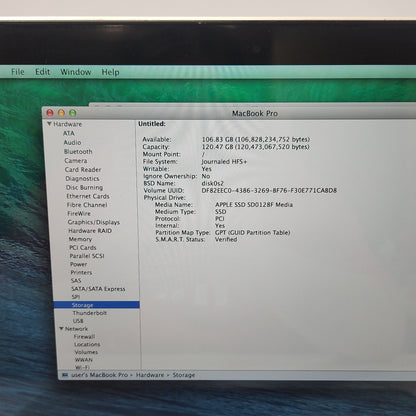The image size is (416, 416).
Task: Select Firewall under Network
Action: click(x=84, y=336)
